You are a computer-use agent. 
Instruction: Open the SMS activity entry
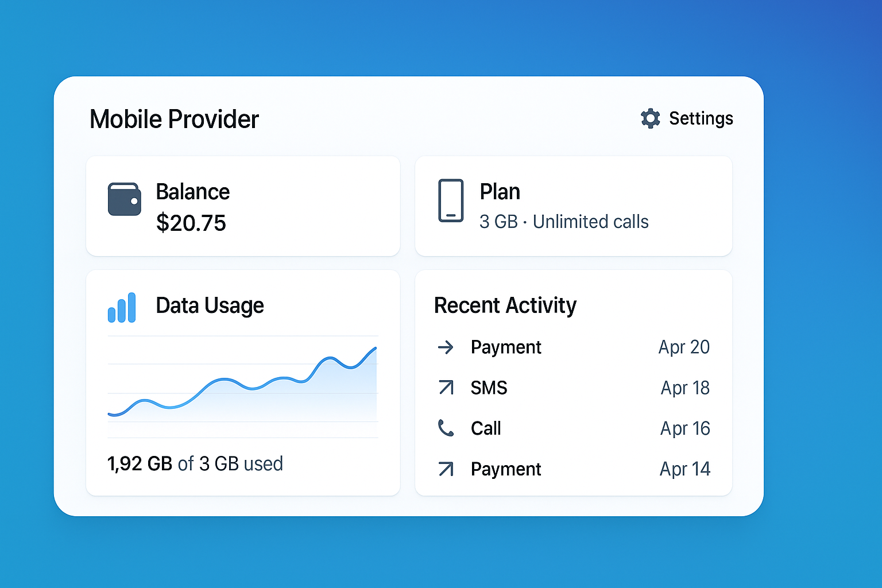click(574, 388)
